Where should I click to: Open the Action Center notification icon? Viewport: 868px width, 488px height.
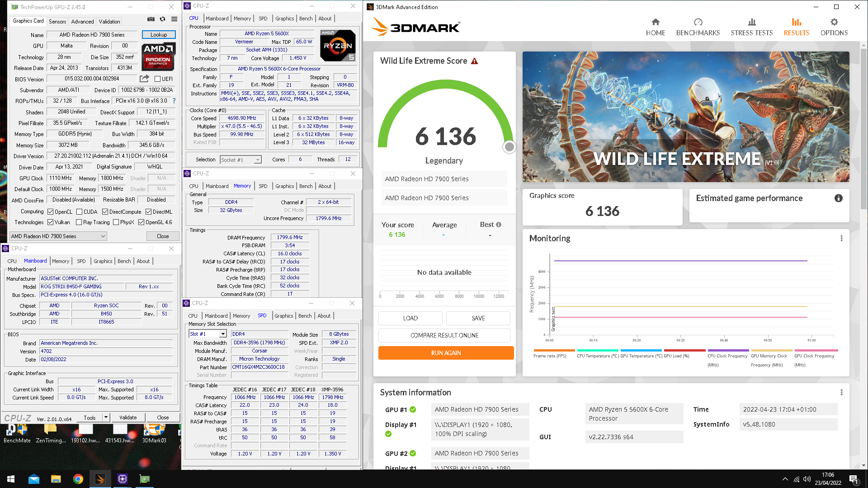(854, 479)
